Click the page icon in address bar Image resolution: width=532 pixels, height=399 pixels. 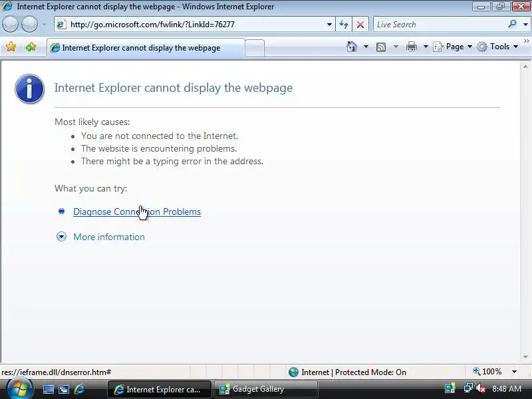point(61,25)
